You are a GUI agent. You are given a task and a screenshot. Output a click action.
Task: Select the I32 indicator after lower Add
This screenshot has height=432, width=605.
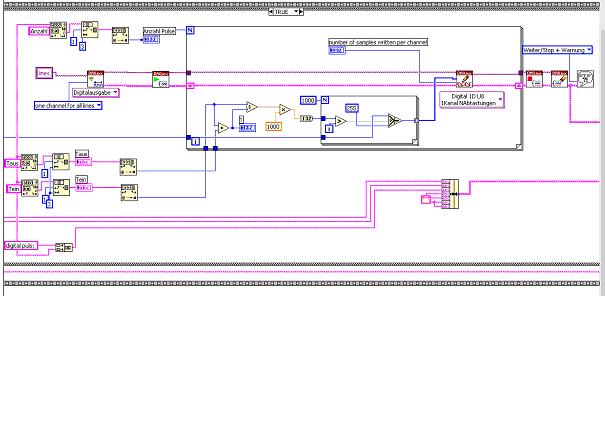(x=247, y=128)
